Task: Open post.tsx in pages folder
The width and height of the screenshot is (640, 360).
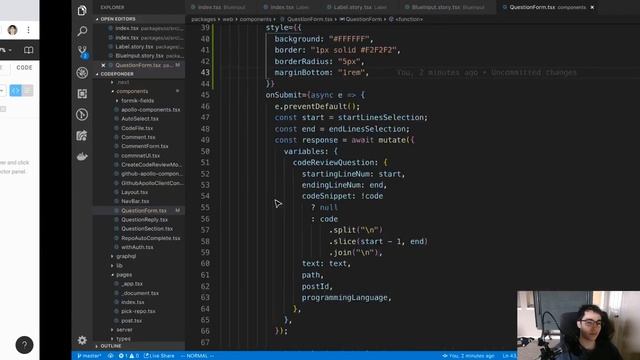Action: coord(131,321)
